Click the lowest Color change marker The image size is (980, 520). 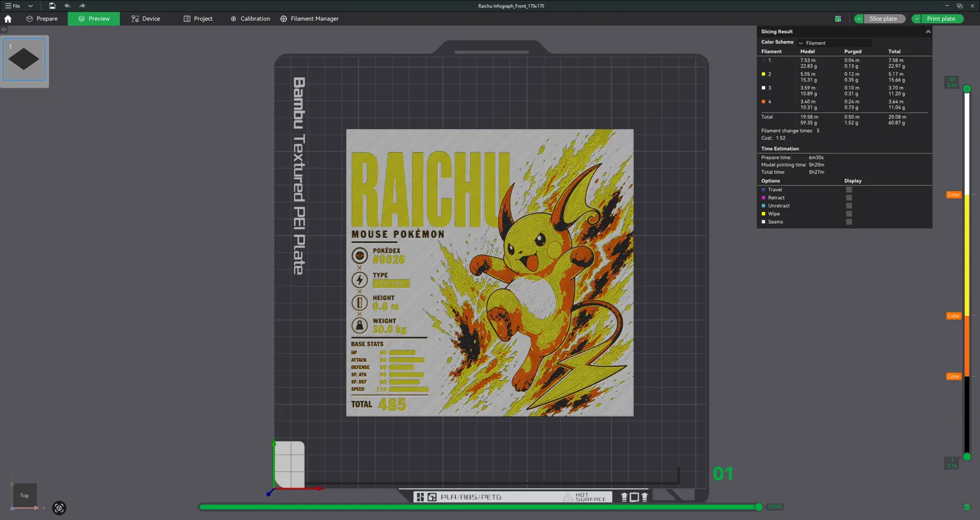point(954,377)
